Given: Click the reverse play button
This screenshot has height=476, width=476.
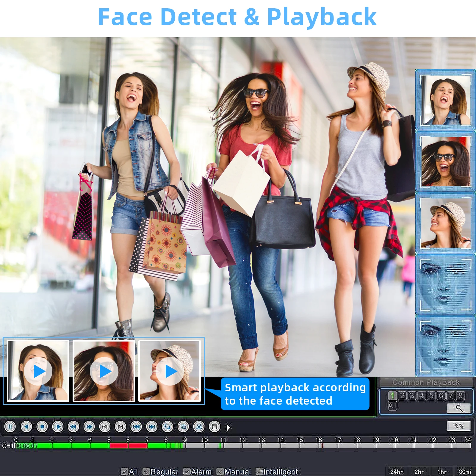Looking at the screenshot, I should pyautogui.click(x=26, y=427).
